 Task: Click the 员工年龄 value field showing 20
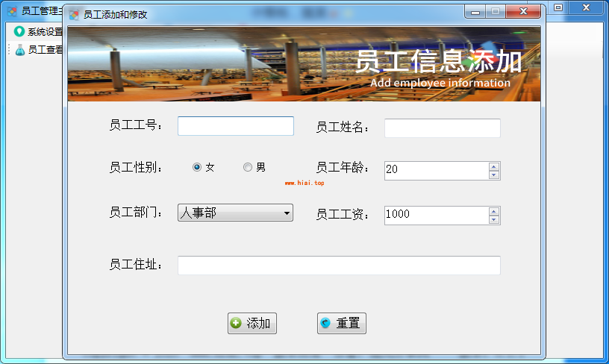coord(436,171)
